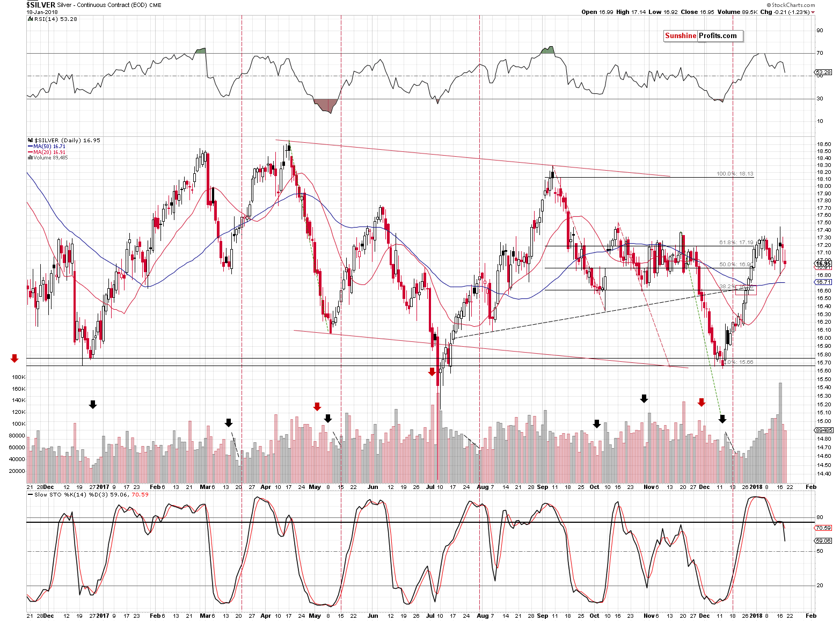Click the 'MA(20) 16.91' legend label
Viewport: 840px width, 621px height.
tap(49, 152)
